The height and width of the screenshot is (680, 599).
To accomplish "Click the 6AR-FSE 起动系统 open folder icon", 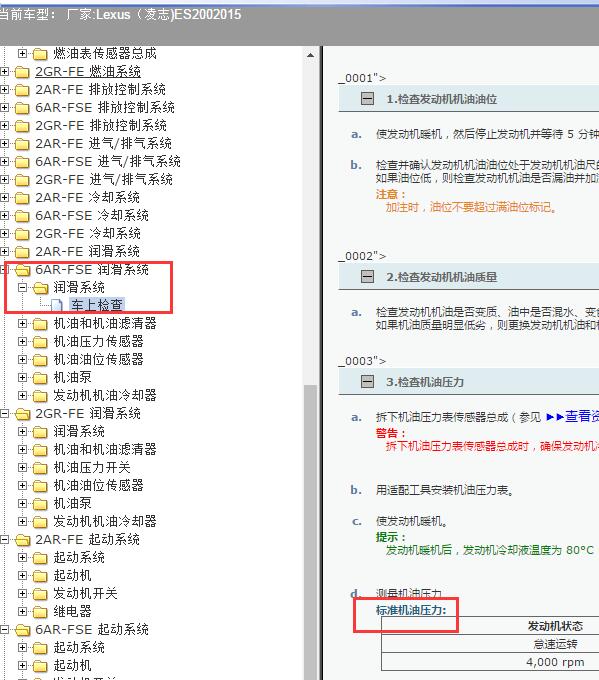I will [x=22, y=631].
